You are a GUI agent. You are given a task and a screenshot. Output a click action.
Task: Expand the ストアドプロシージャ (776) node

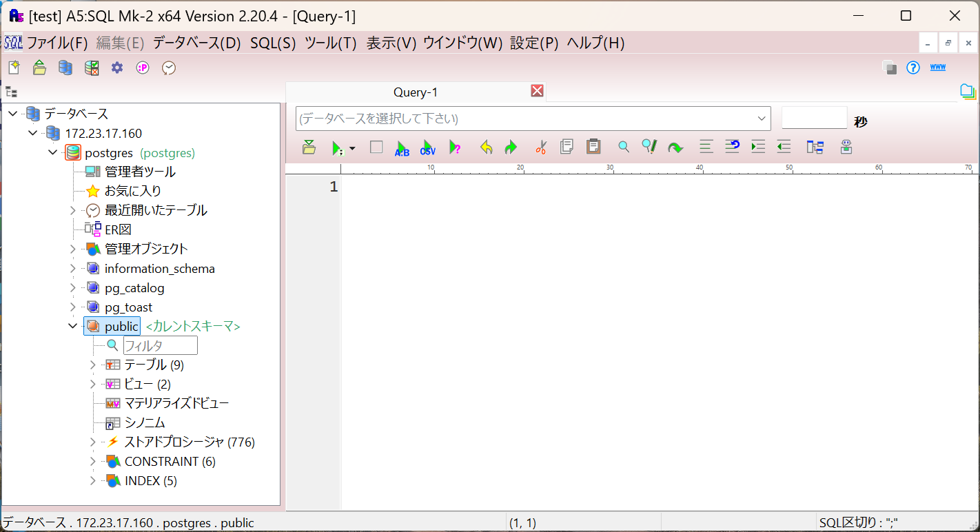(93, 442)
